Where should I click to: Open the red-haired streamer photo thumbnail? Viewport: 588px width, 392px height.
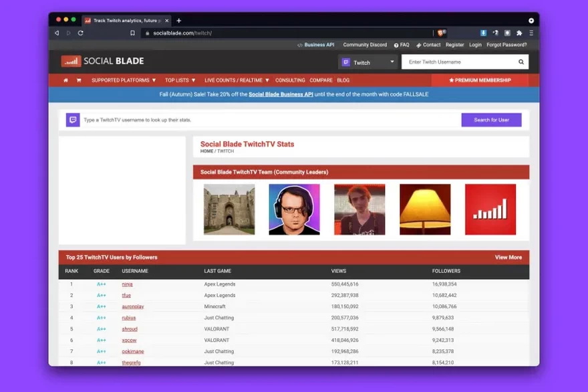(x=359, y=209)
